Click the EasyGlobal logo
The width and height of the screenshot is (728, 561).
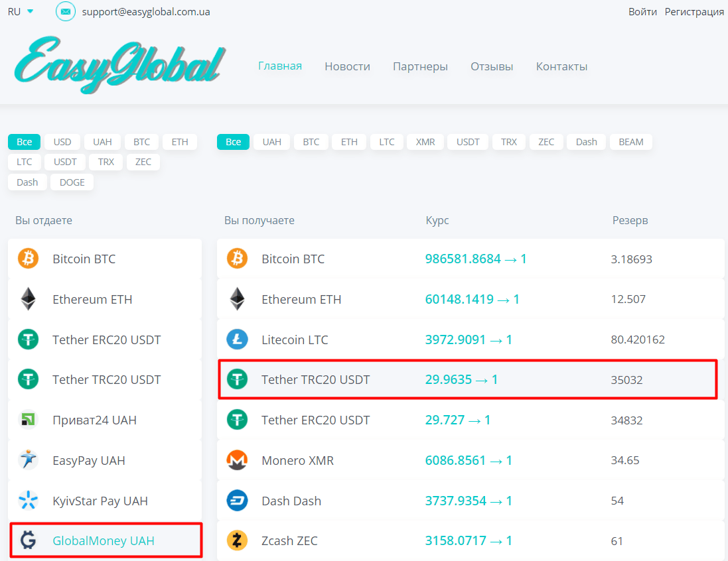tap(119, 63)
